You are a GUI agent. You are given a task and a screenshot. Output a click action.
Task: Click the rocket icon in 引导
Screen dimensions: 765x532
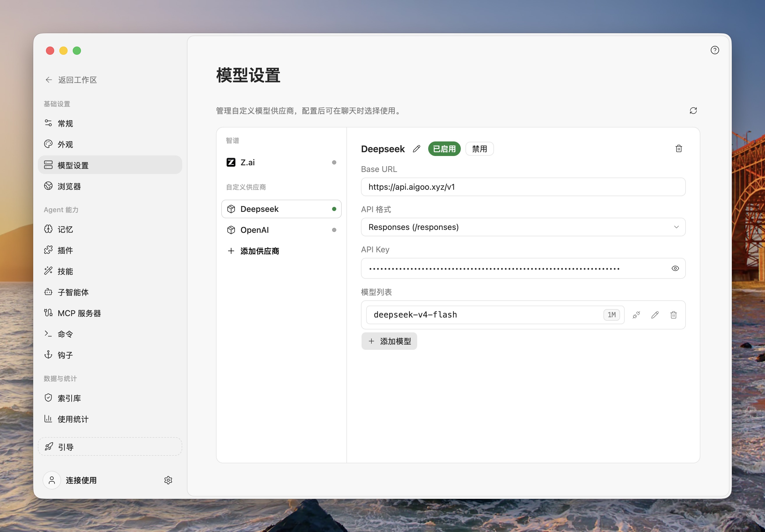(x=49, y=446)
